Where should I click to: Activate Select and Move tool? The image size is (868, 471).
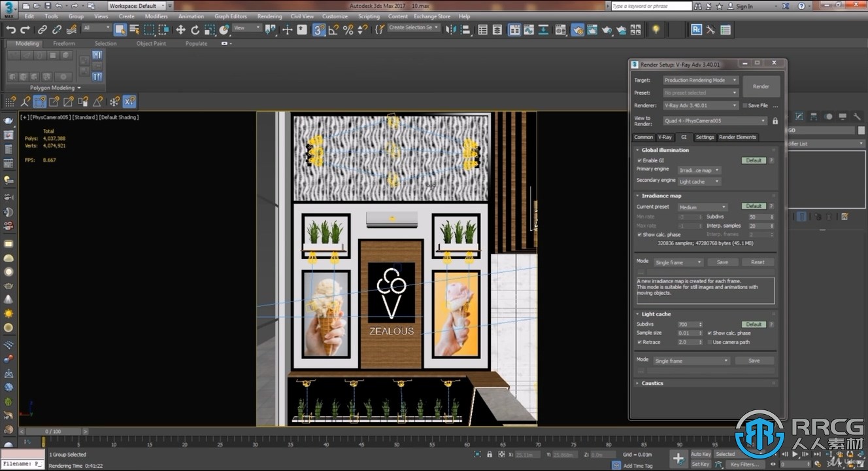click(180, 29)
